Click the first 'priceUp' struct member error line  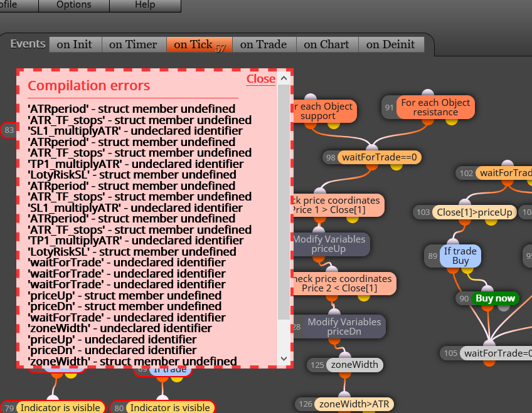124,295
